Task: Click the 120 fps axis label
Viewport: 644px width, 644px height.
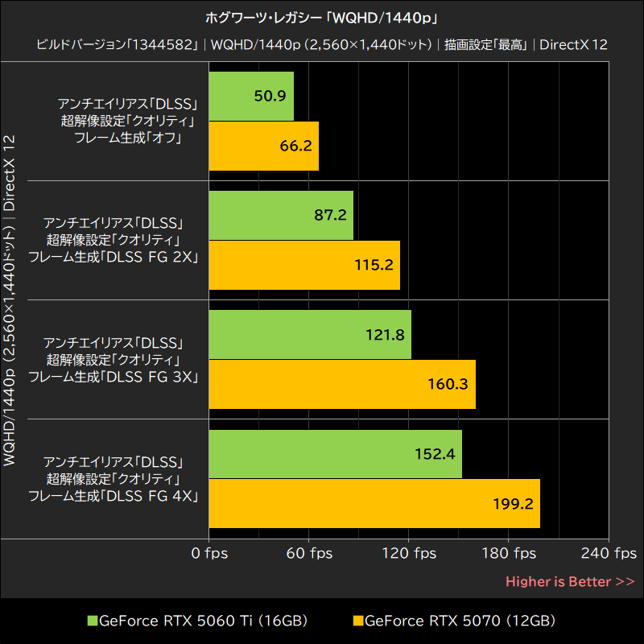Action: tap(409, 553)
